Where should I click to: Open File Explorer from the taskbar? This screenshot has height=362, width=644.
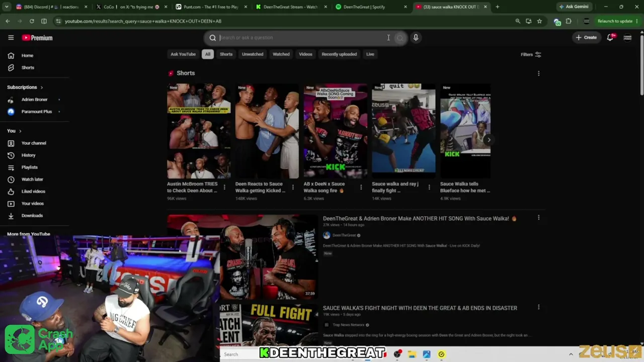click(x=412, y=354)
